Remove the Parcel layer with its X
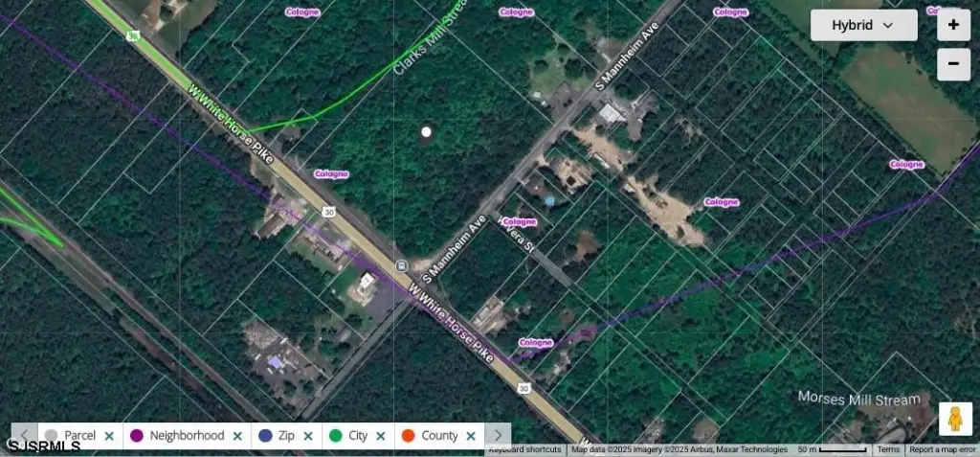This screenshot has height=457, width=980. 109,436
